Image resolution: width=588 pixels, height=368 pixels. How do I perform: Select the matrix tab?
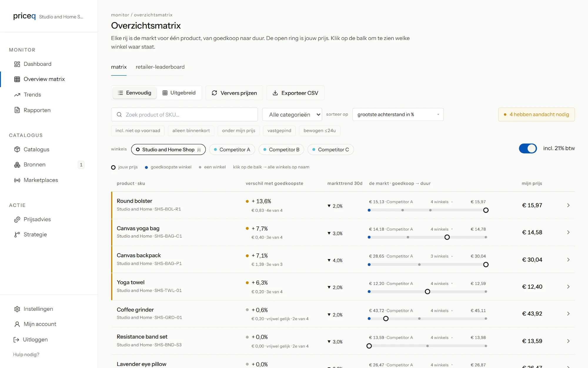[x=119, y=67]
